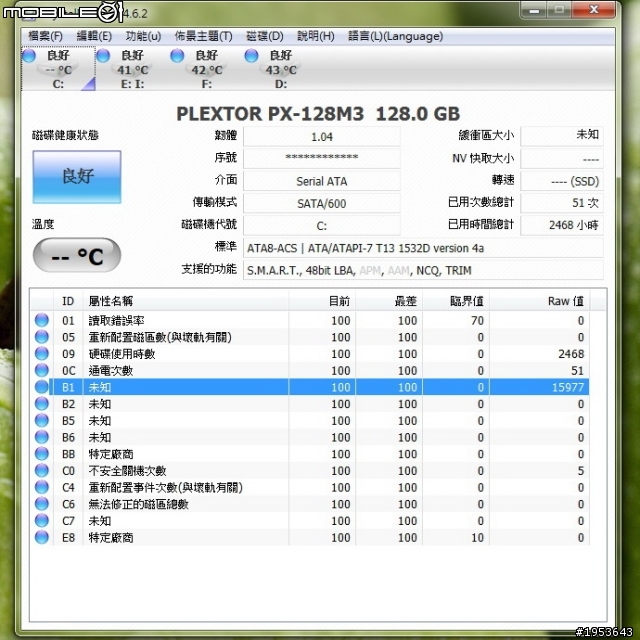Screen dimensions: 640x640
Task: Open the 功能(u) menu
Action: 143,36
